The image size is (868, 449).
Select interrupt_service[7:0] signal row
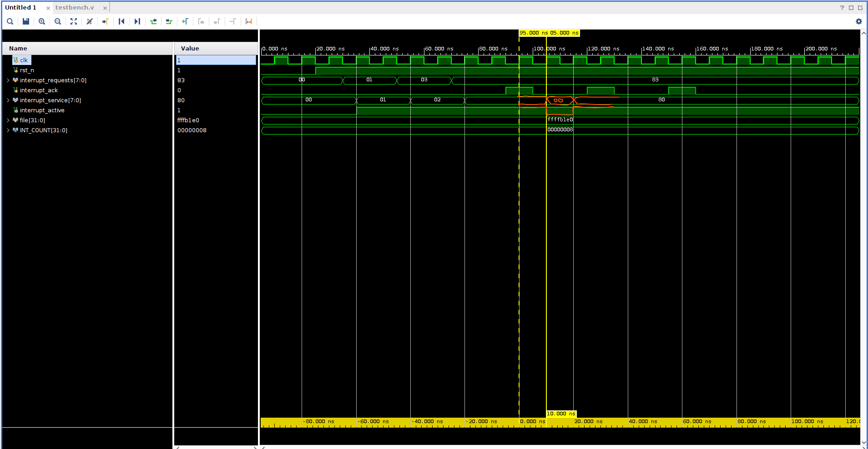click(50, 100)
